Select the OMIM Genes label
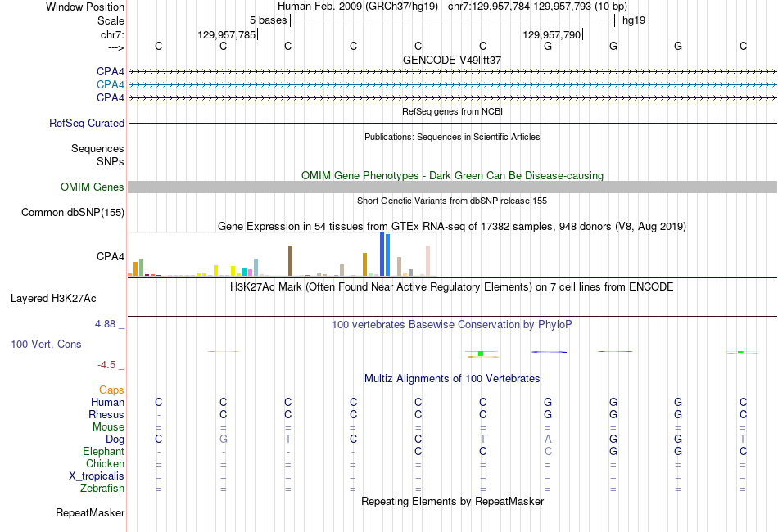This screenshot has width=778, height=532. [x=93, y=187]
